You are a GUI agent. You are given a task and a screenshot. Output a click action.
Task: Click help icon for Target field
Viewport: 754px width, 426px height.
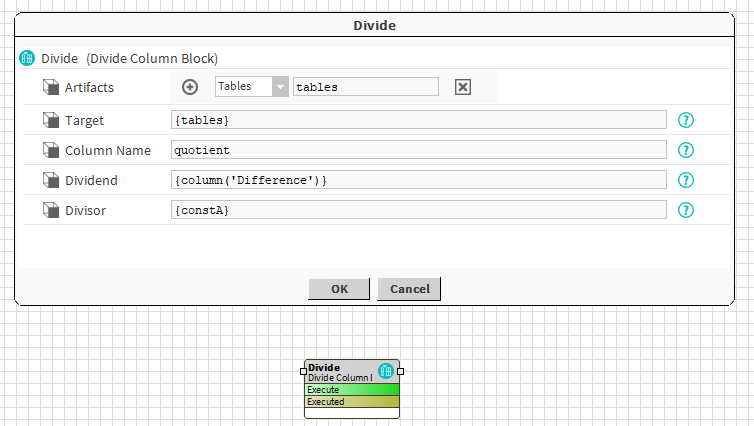coord(686,120)
